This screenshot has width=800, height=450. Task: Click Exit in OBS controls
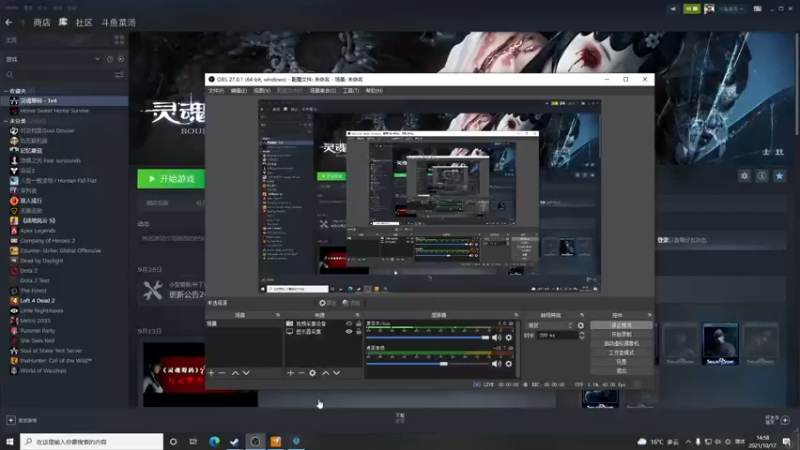click(x=621, y=371)
